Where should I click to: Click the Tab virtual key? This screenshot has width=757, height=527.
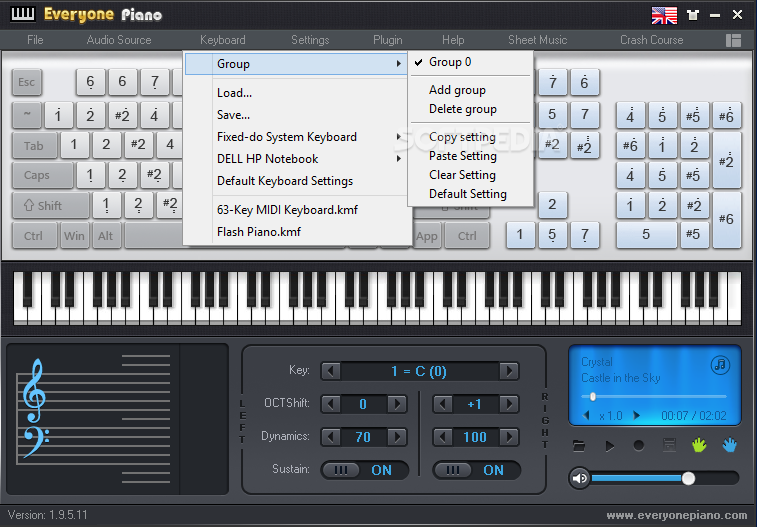34,146
